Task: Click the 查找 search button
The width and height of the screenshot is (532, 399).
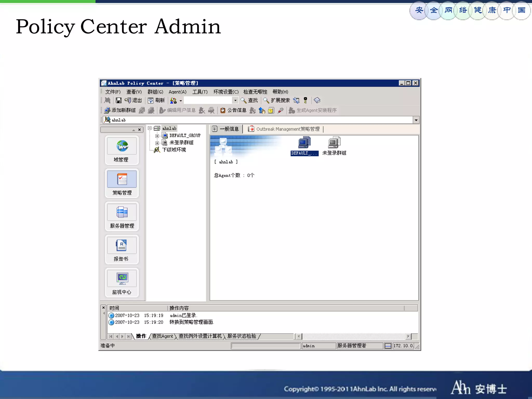Action: click(249, 100)
